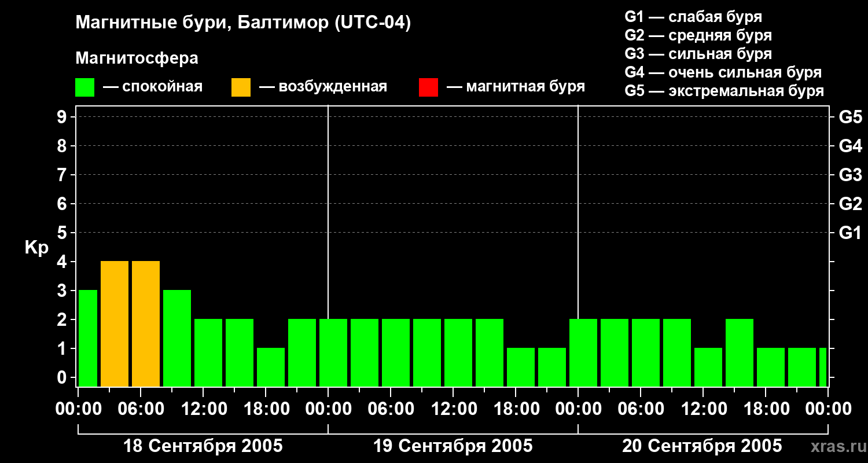
Task: Click the '— магнитная буря' legend label
Action: 516,87
